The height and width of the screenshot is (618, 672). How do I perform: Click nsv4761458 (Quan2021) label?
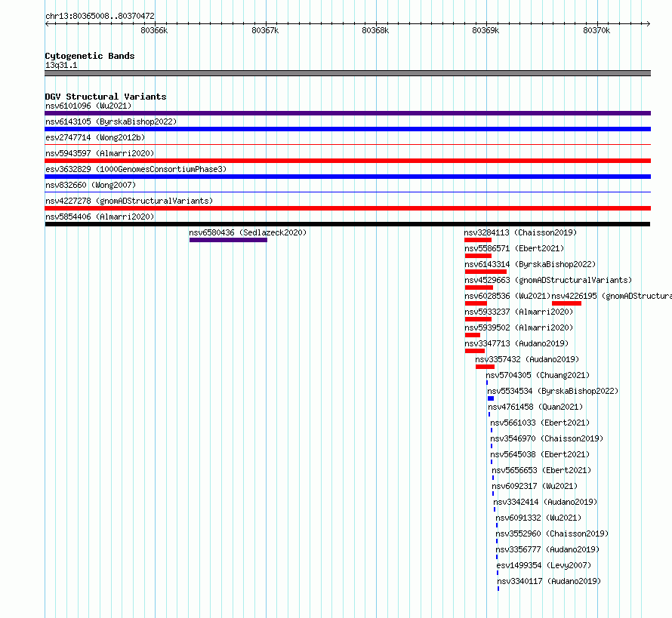point(535,407)
